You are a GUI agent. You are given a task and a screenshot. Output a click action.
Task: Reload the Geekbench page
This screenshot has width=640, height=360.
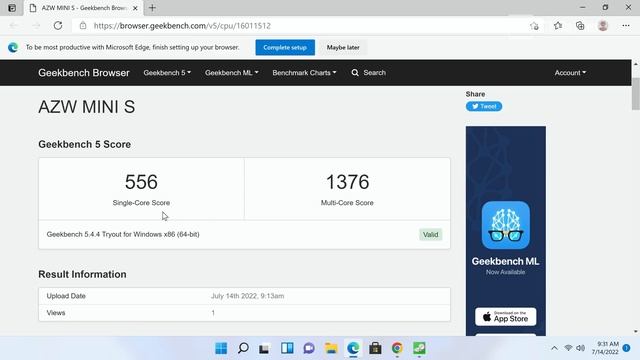[58, 26]
